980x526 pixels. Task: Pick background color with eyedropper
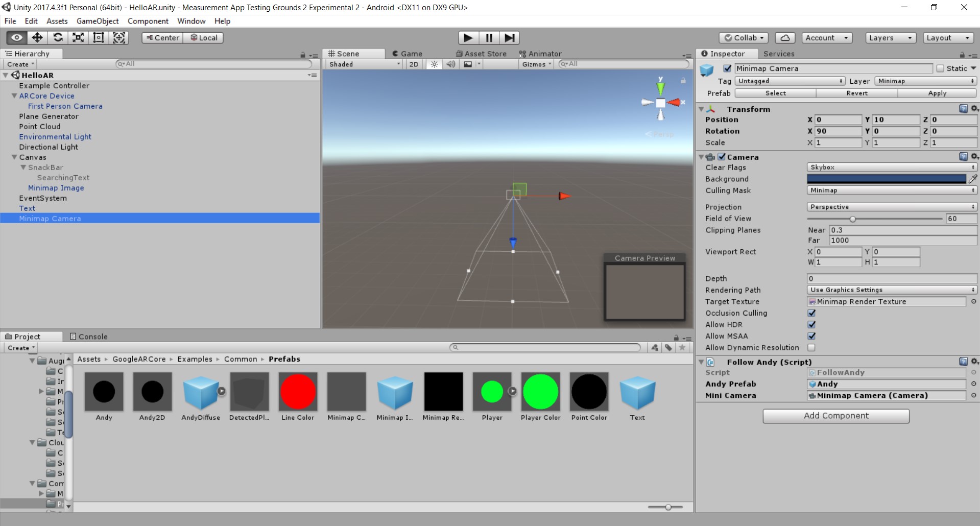(x=973, y=179)
